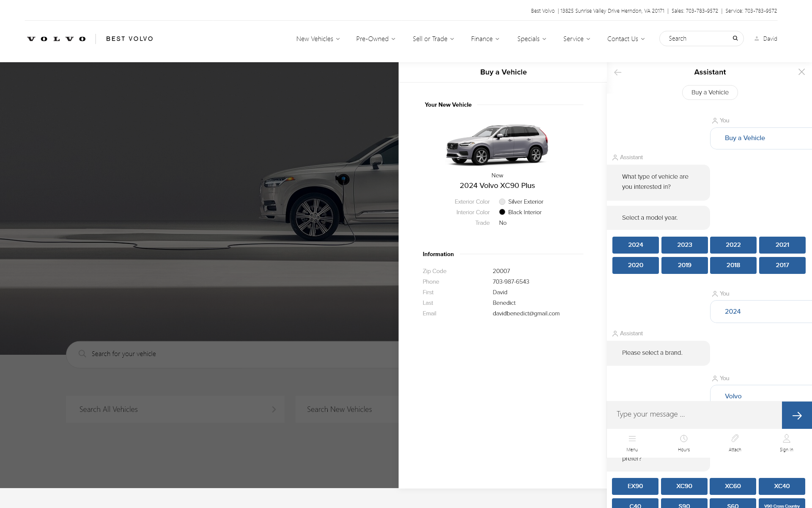Click the BEST VOLVO dealer name
Viewport: 812px width, 508px height.
click(130, 39)
